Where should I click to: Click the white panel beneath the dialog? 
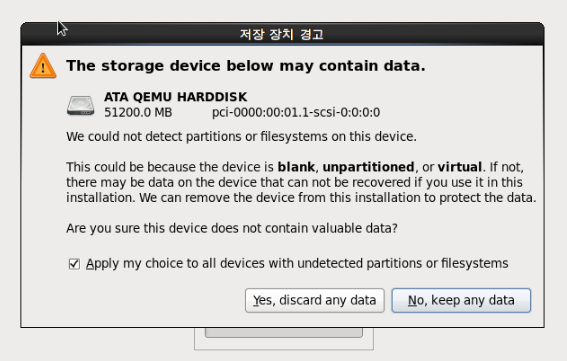point(284,339)
